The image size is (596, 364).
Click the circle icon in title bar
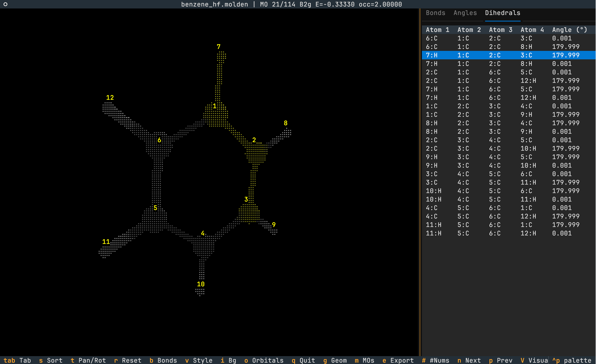click(5, 4)
